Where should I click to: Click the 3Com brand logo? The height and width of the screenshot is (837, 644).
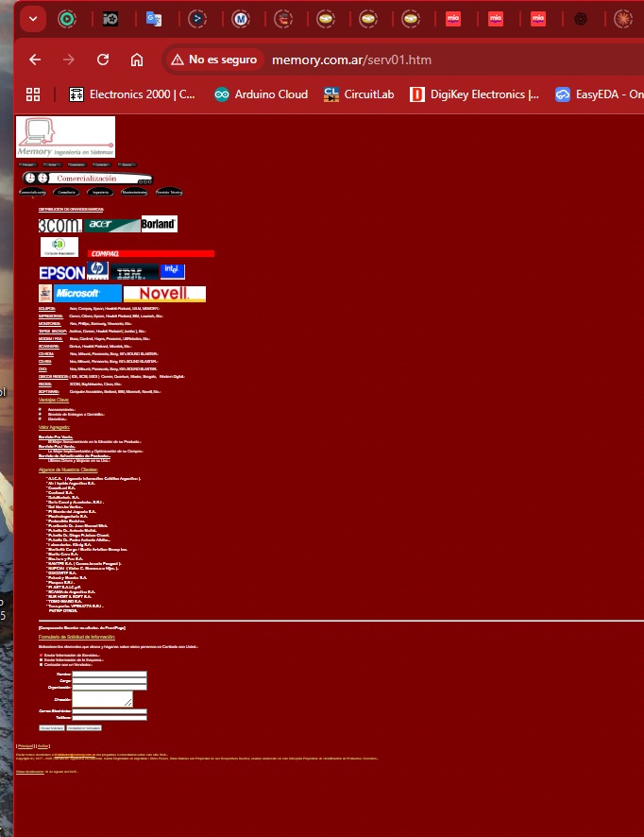(x=60, y=226)
